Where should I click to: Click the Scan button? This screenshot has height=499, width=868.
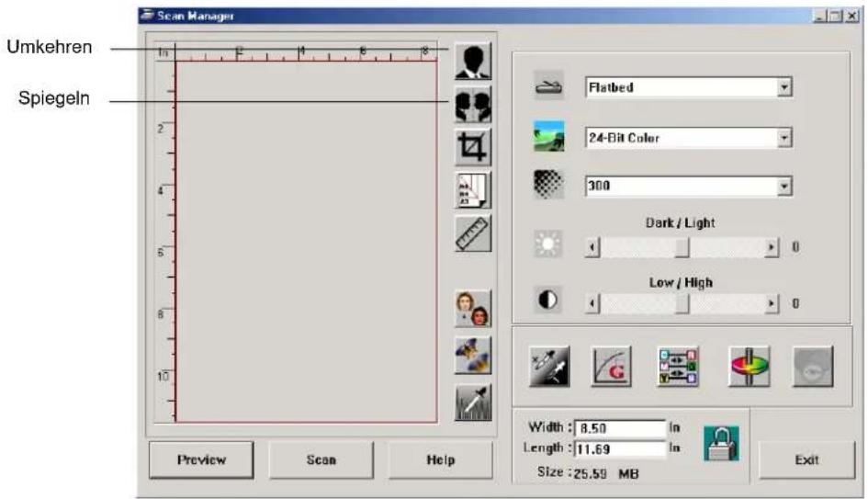[321, 459]
